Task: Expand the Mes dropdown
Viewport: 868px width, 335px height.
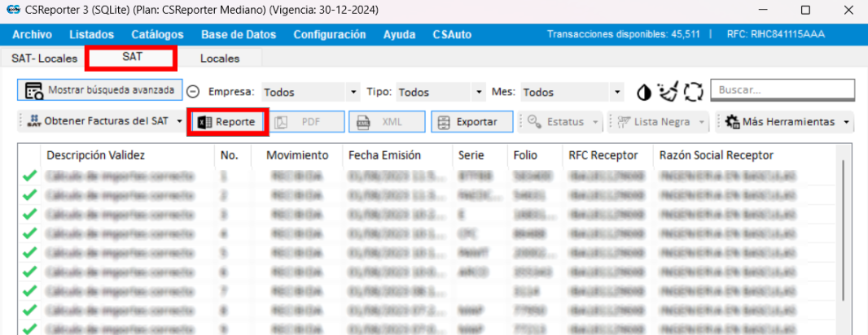Action: 618,93
